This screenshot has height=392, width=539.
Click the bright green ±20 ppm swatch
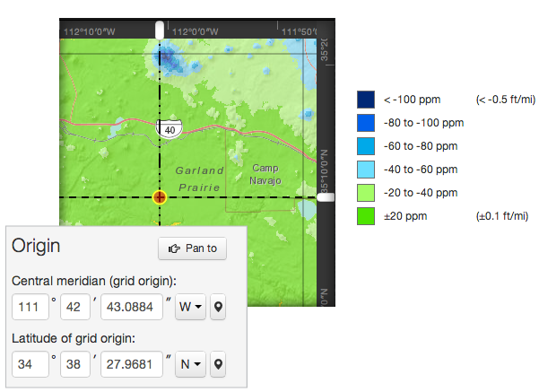[x=366, y=216]
